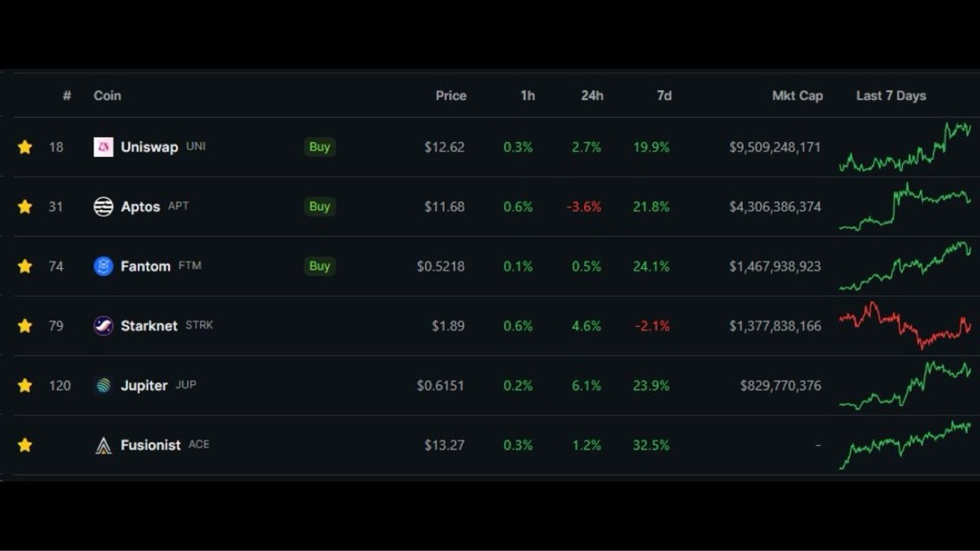Remove Starknet from favorites via star
The width and height of the screenshot is (980, 551).
coord(25,326)
